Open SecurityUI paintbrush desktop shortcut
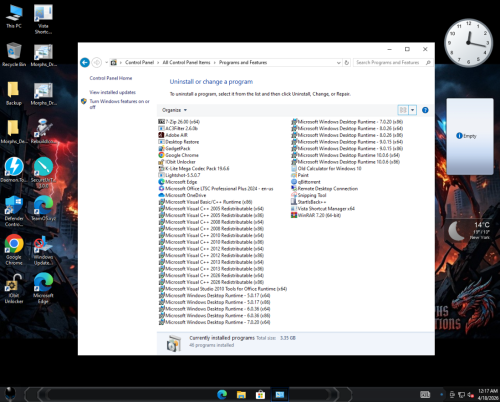500x402 pixels. point(43,172)
